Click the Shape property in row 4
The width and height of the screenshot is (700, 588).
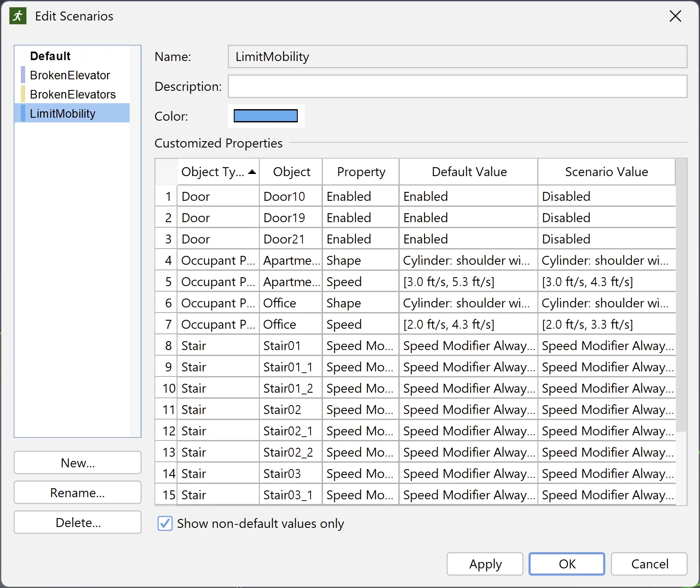(361, 260)
